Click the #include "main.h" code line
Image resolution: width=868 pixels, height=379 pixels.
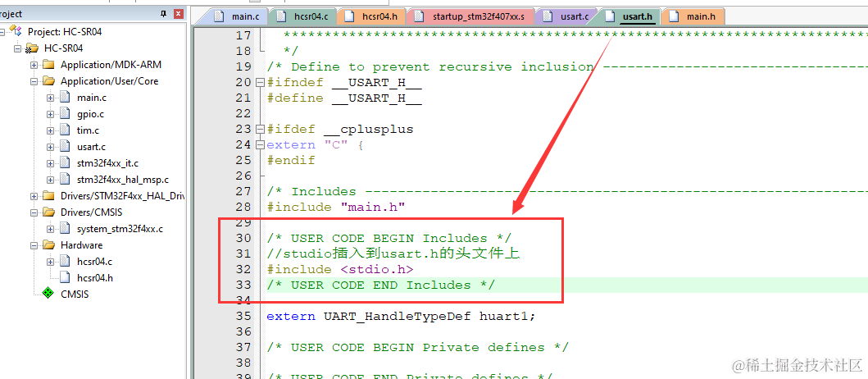tap(336, 208)
